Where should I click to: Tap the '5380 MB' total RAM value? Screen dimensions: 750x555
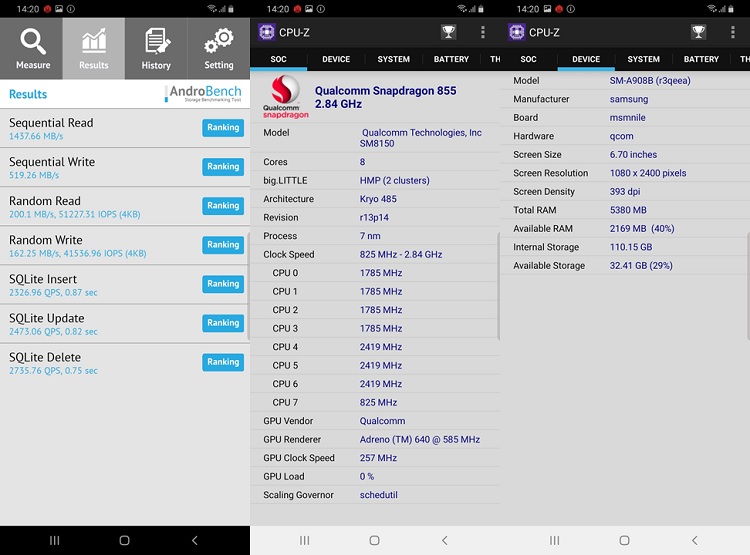(x=628, y=210)
